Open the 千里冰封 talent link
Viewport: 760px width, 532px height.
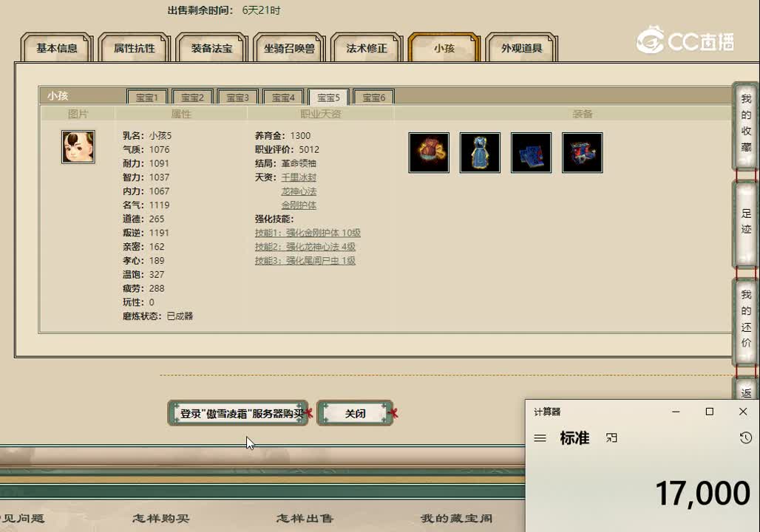[x=299, y=177]
